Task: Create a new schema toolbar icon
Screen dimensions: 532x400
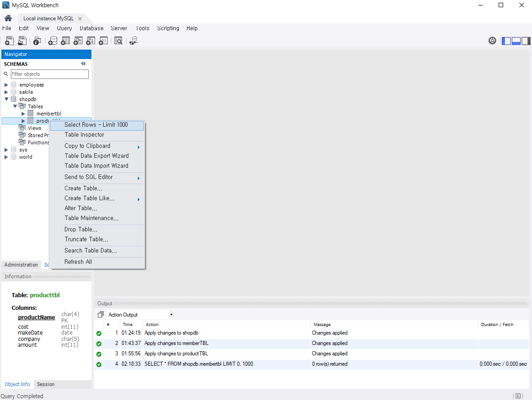Action: coord(53,41)
